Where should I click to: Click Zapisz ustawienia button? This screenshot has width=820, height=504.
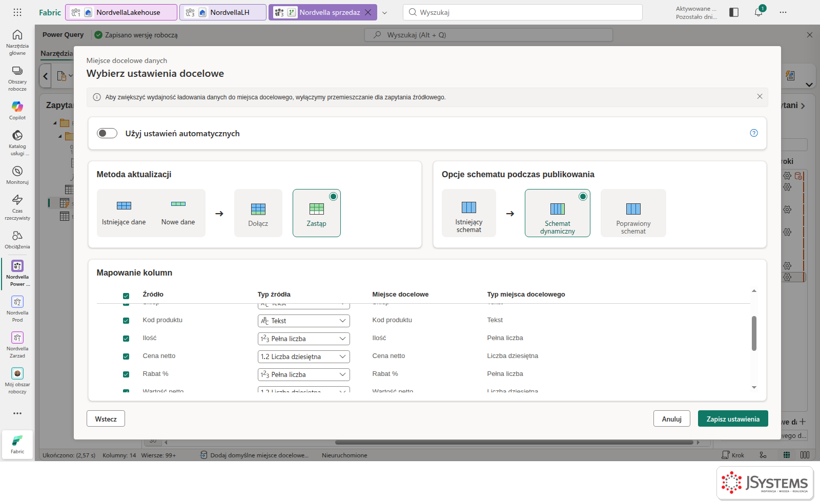(733, 418)
